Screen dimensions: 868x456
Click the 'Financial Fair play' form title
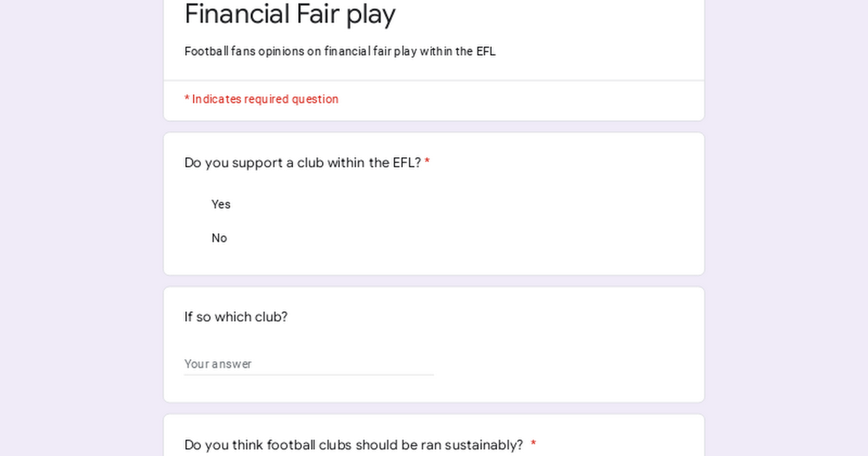point(290,14)
